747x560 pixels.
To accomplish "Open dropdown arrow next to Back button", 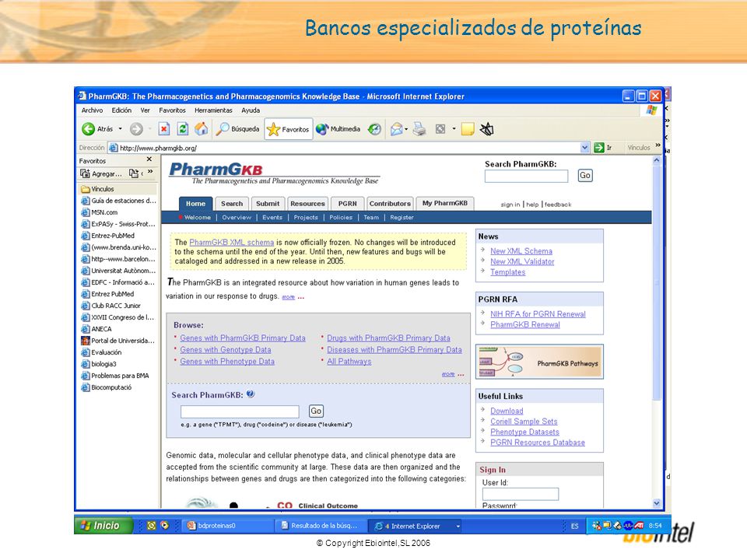I will click(120, 129).
